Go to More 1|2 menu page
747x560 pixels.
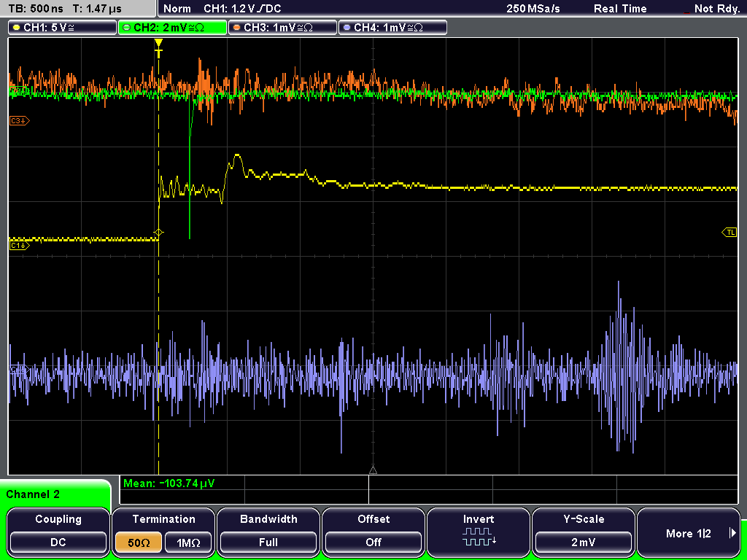(x=689, y=532)
